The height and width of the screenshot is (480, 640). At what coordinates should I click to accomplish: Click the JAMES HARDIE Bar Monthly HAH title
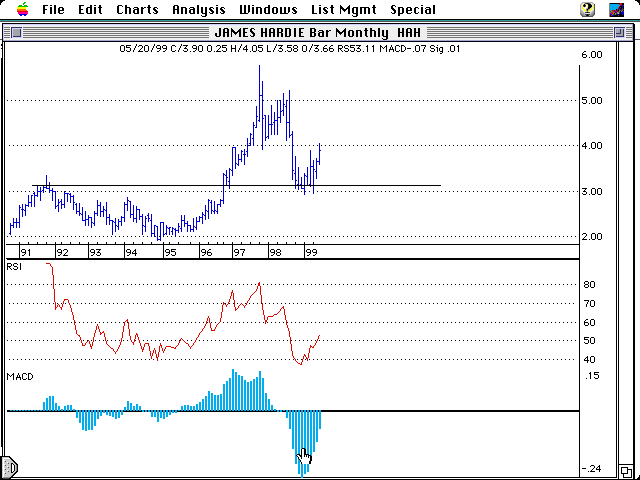coord(317,32)
